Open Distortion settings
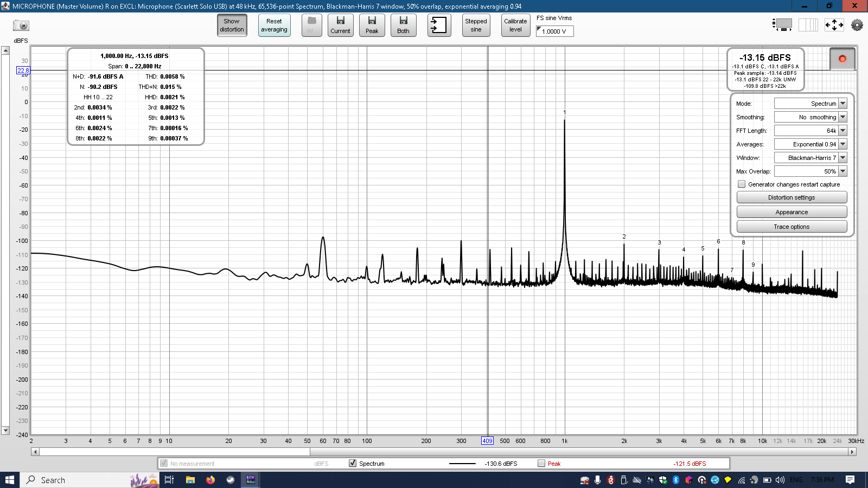Viewport: 868px width, 488px height. (x=792, y=197)
